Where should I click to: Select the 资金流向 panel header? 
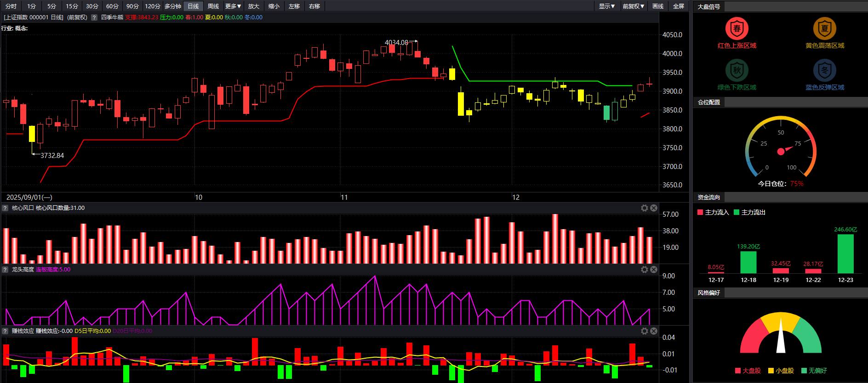click(x=709, y=197)
